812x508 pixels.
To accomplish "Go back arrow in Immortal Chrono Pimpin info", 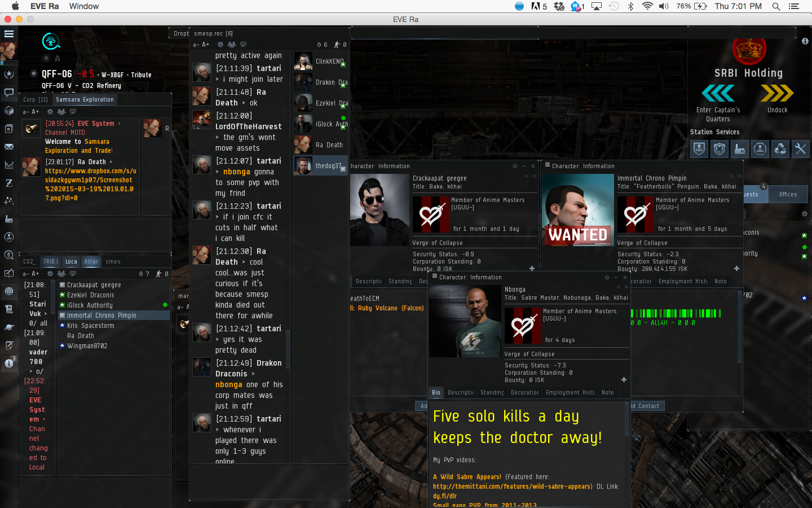I will coord(732,176).
